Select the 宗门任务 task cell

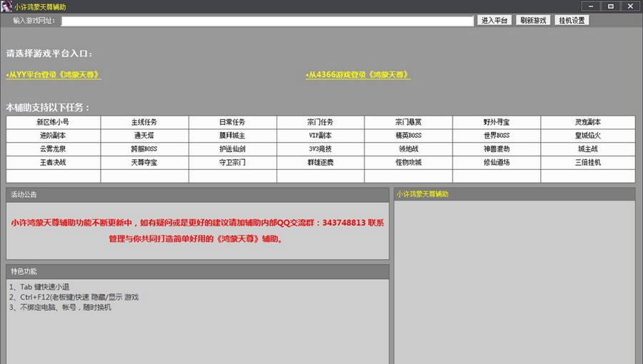[320, 122]
